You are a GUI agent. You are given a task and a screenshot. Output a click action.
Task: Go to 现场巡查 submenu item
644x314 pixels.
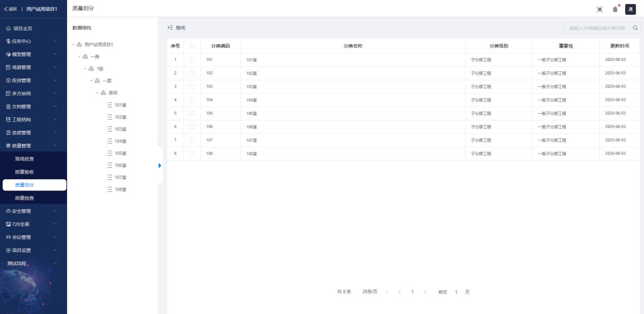point(24,159)
